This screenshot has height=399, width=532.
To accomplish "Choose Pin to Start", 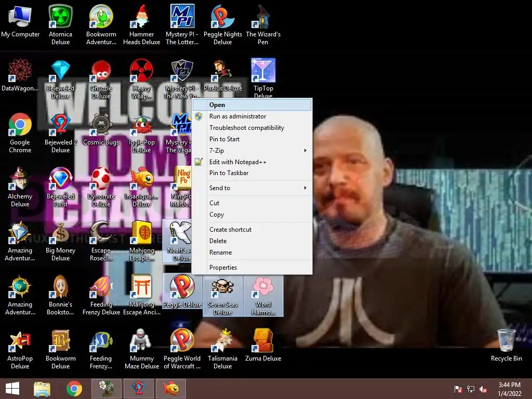I will (252, 139).
